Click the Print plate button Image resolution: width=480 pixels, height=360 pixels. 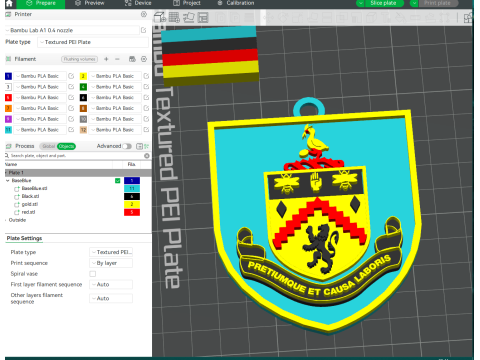coord(437,3)
